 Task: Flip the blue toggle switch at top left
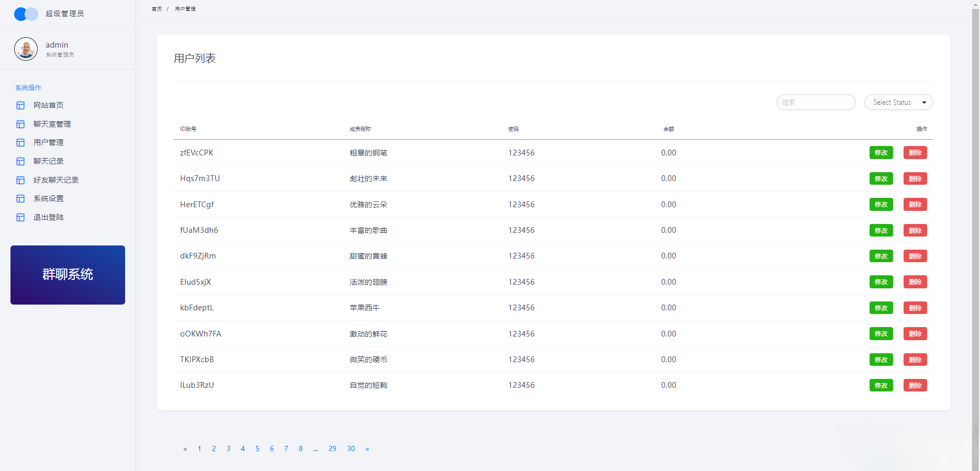click(x=26, y=14)
